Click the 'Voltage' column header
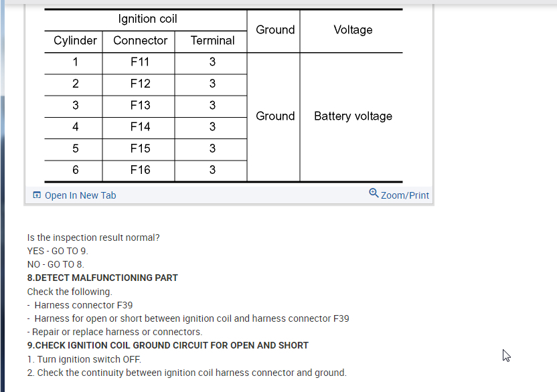This screenshot has height=392, width=557. 353,30
